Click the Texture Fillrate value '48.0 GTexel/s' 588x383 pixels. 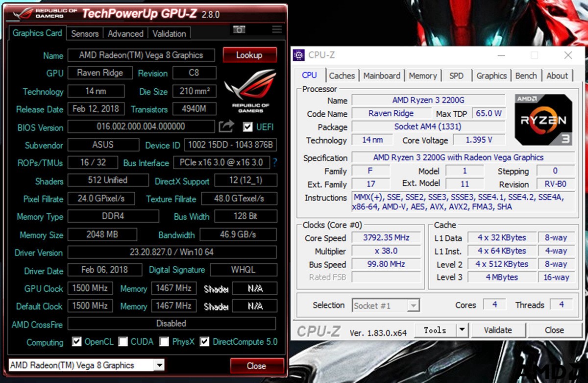coord(239,199)
